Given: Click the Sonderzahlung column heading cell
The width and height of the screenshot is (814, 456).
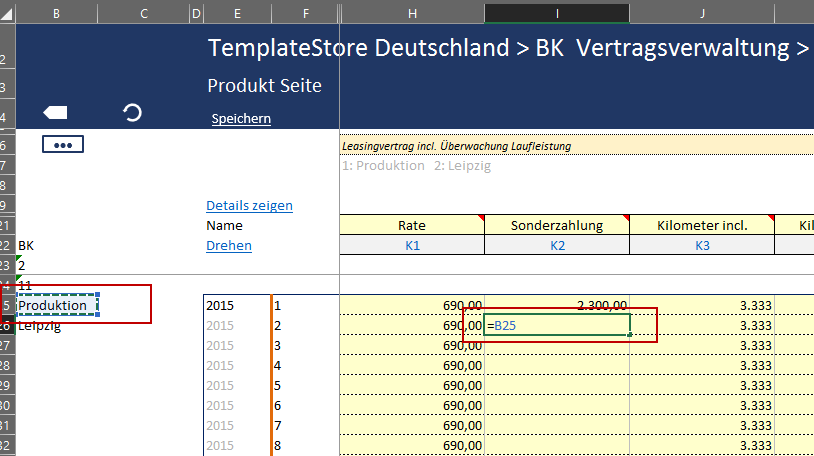Looking at the screenshot, I should 557,226.
